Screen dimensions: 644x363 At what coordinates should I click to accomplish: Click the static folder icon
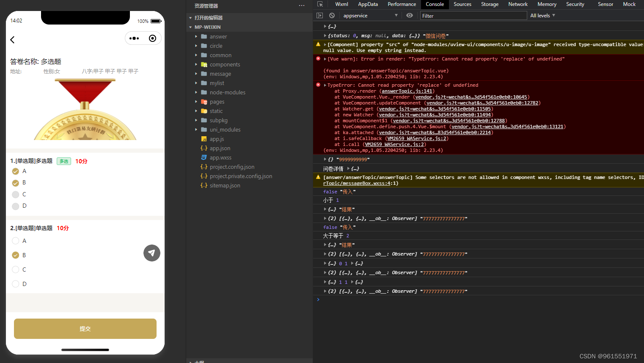pyautogui.click(x=204, y=111)
